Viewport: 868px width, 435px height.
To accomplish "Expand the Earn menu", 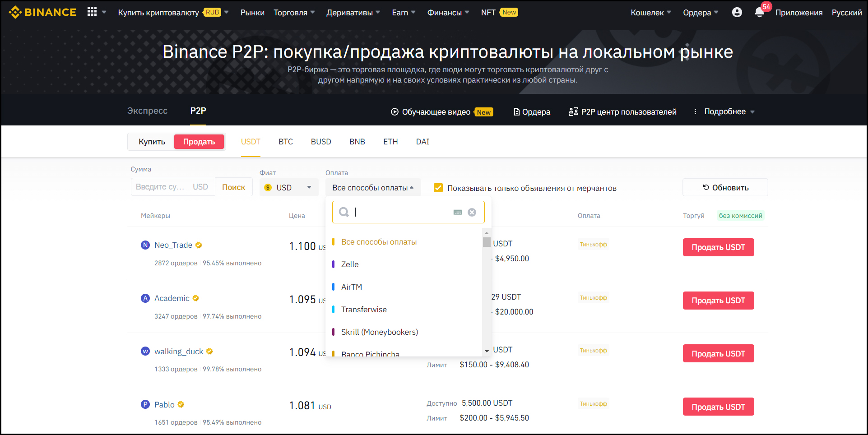I will 404,13.
